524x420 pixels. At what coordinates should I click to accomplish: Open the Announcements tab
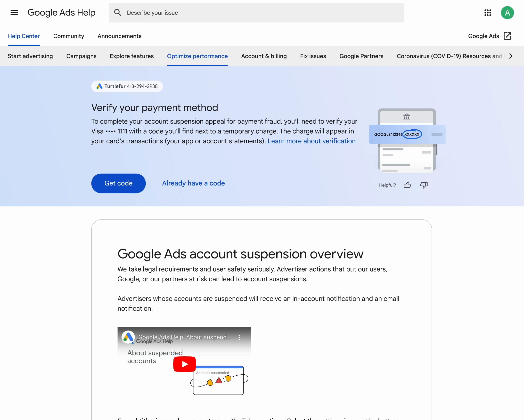[x=119, y=36]
